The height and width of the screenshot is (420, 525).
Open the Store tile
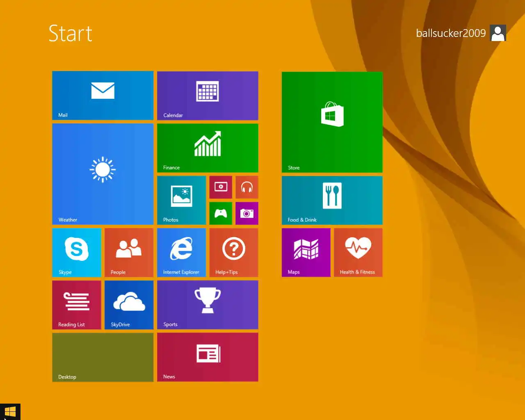(x=332, y=122)
